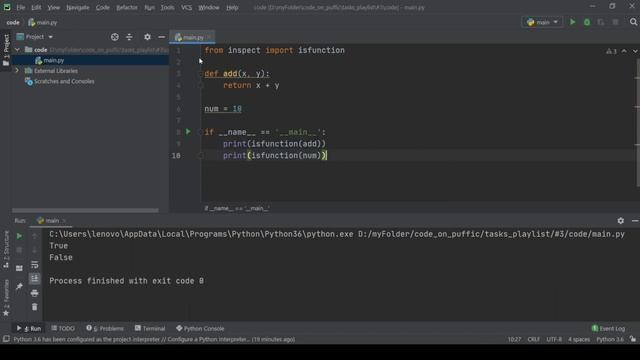Image resolution: width=640 pixels, height=360 pixels.
Task: Open the Navigate menu
Action: (78, 7)
